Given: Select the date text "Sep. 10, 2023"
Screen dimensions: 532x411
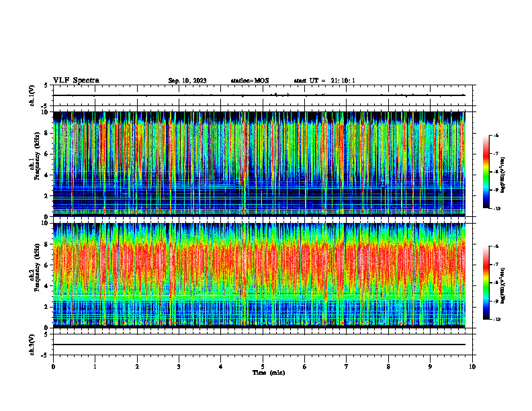Looking at the screenshot, I should pos(187,81).
